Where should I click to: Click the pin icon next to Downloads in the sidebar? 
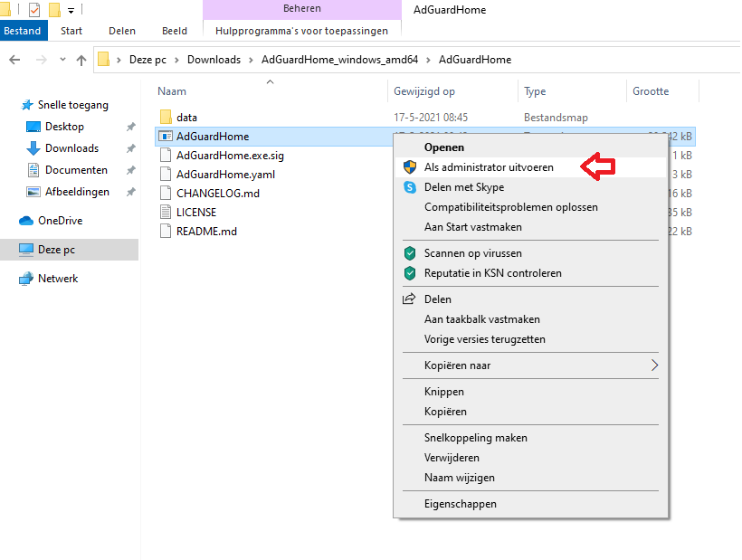[130, 148]
